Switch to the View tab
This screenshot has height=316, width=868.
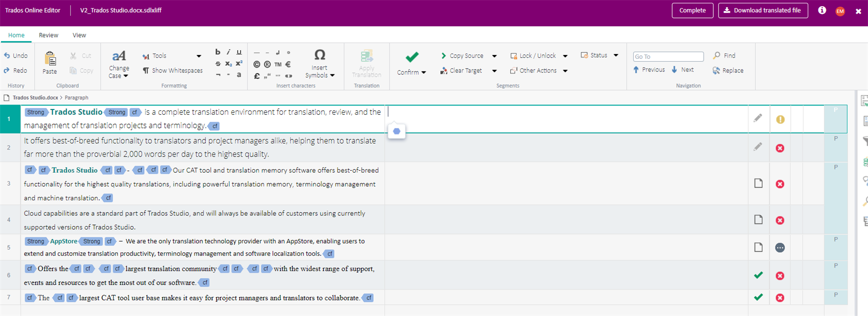click(79, 35)
